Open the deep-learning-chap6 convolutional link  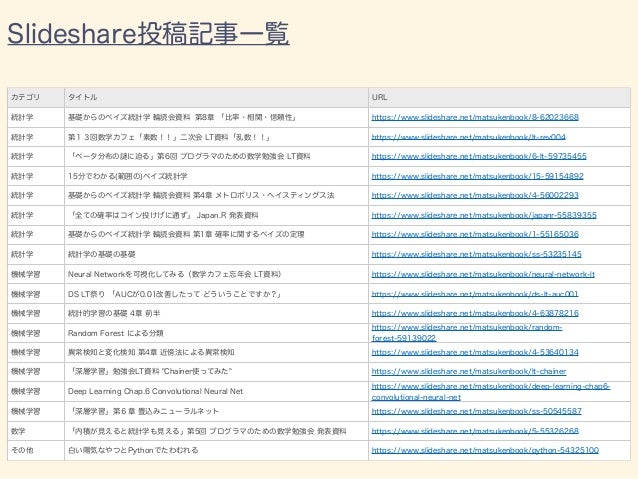(x=491, y=392)
